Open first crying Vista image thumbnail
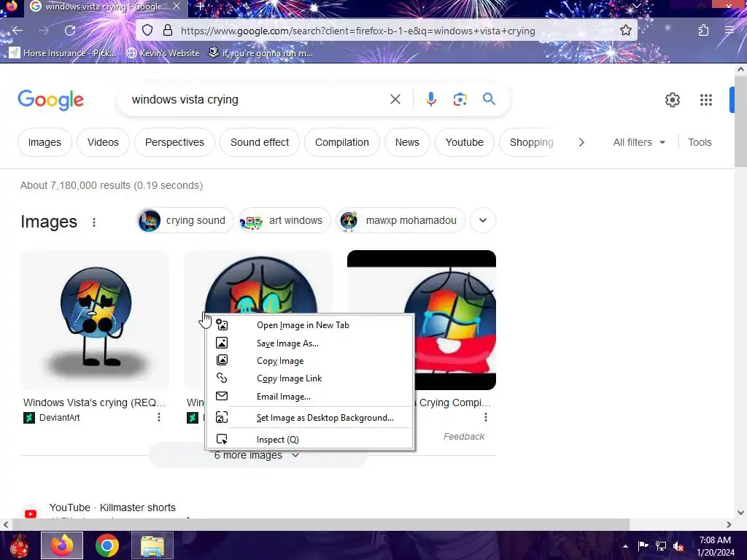The height and width of the screenshot is (560, 747). tap(95, 320)
